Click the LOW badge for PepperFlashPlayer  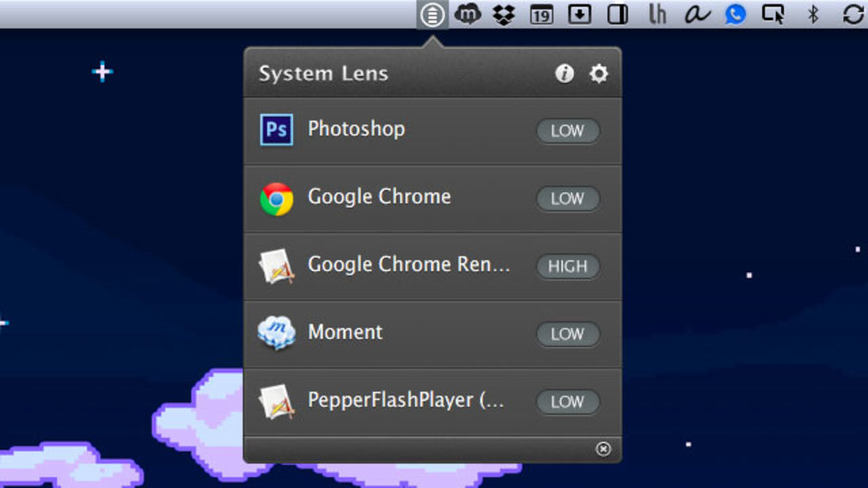[568, 401]
